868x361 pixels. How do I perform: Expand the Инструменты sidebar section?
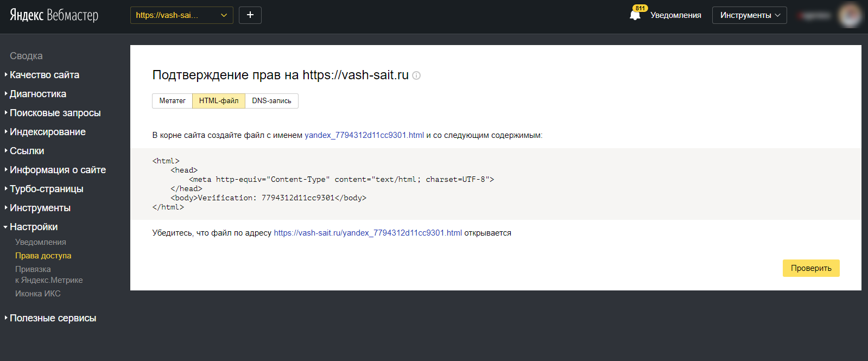tap(40, 208)
